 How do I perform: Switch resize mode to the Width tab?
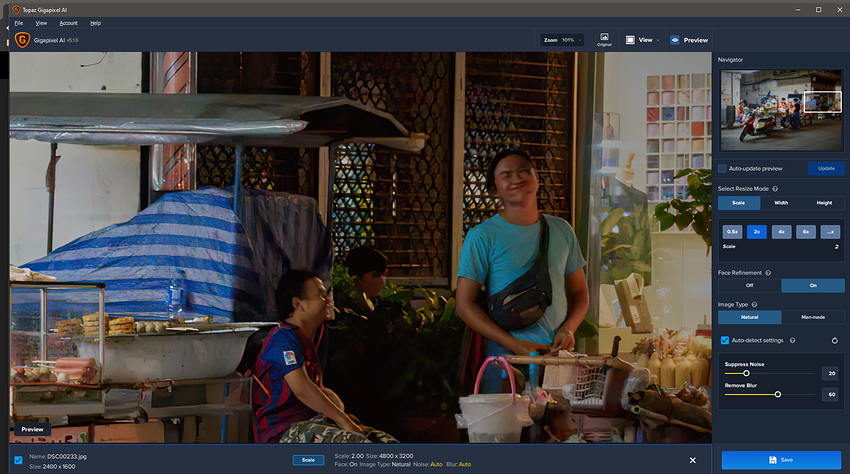click(x=781, y=203)
